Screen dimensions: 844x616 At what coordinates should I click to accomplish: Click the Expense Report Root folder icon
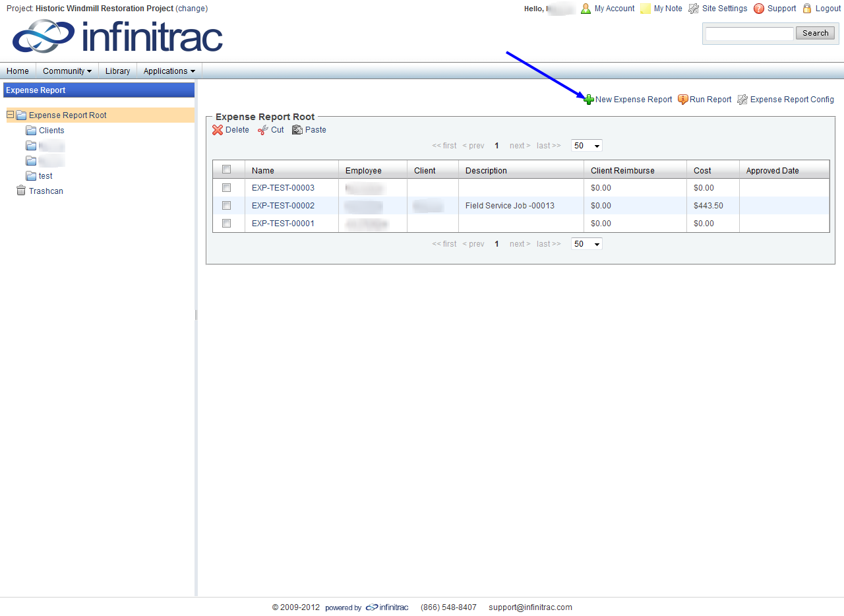21,115
